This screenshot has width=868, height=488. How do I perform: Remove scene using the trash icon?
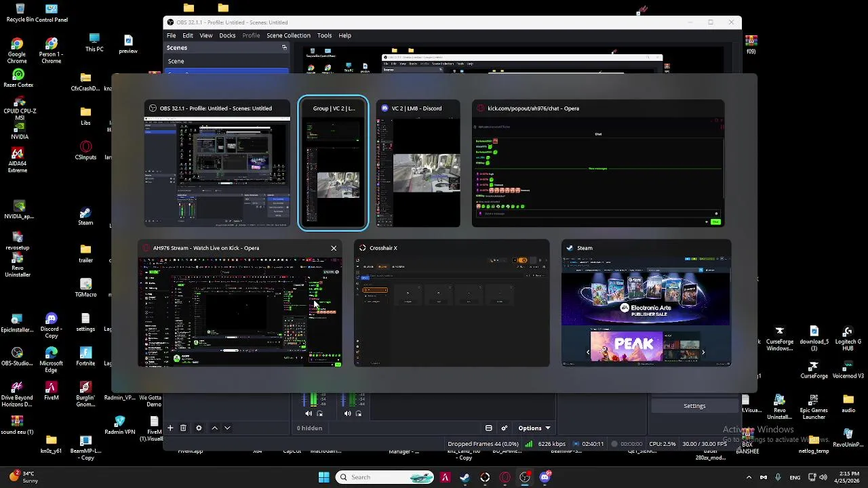[183, 428]
